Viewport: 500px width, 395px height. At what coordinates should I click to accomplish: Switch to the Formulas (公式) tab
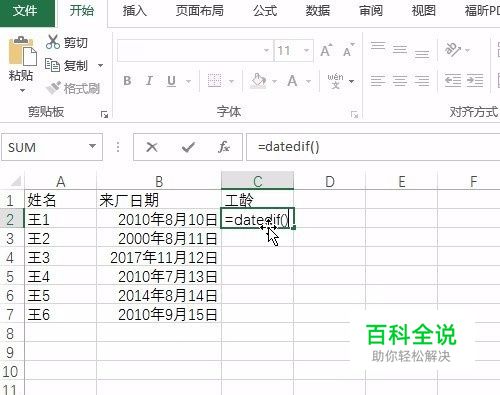tap(265, 11)
